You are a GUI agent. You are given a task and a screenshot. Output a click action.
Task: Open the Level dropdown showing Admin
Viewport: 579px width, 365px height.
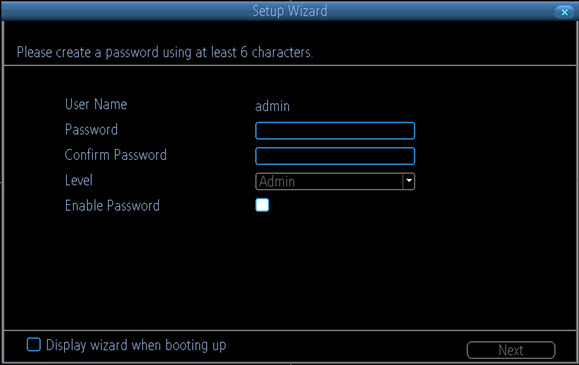pos(335,181)
